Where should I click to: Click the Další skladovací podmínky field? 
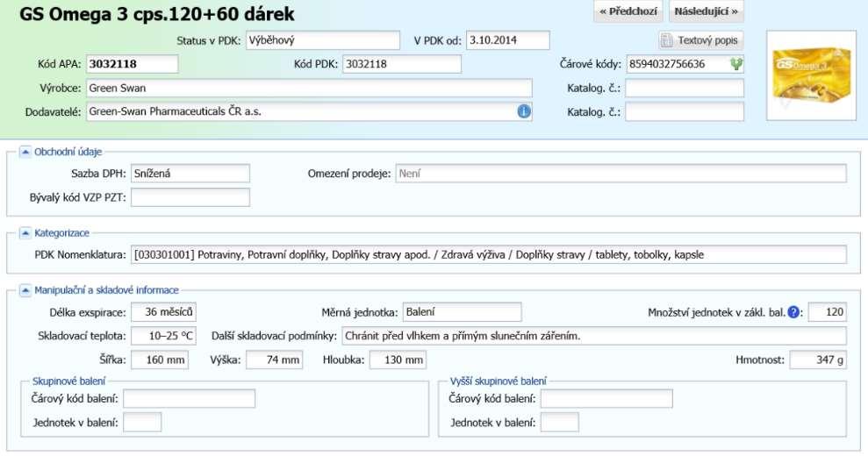click(x=594, y=336)
